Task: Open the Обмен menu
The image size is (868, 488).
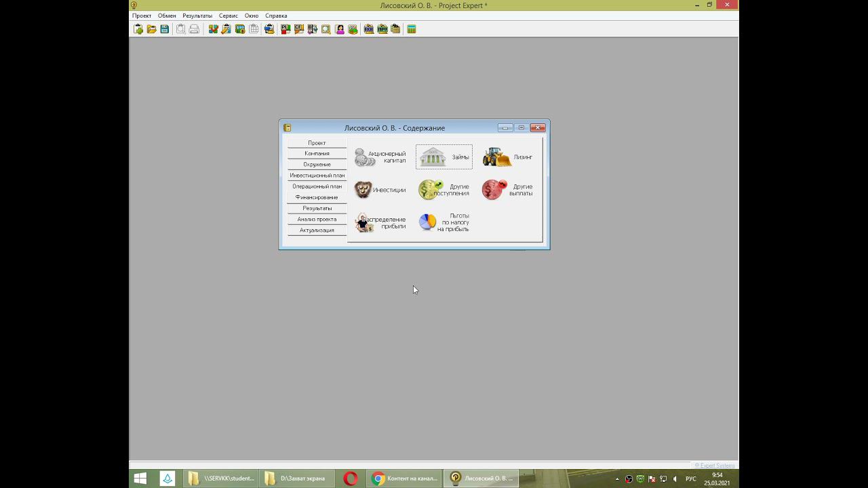Action: point(167,16)
